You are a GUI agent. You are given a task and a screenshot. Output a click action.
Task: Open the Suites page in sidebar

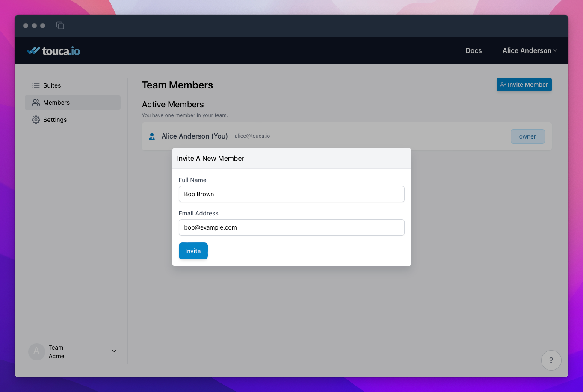[73, 85]
